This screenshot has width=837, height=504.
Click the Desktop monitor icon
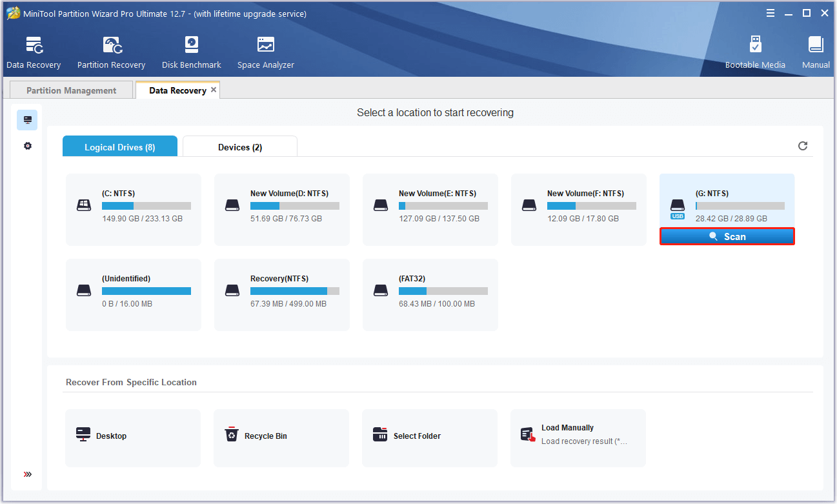click(83, 434)
